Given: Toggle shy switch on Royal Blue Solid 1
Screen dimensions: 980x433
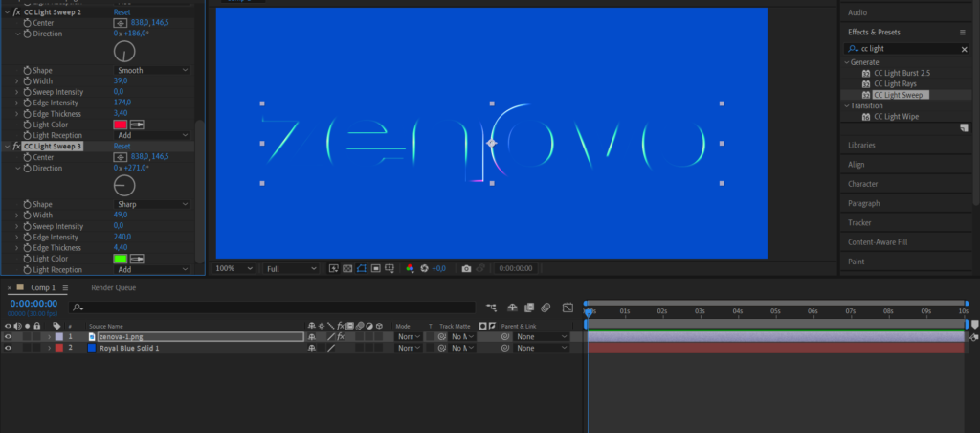Looking at the screenshot, I should [311, 348].
